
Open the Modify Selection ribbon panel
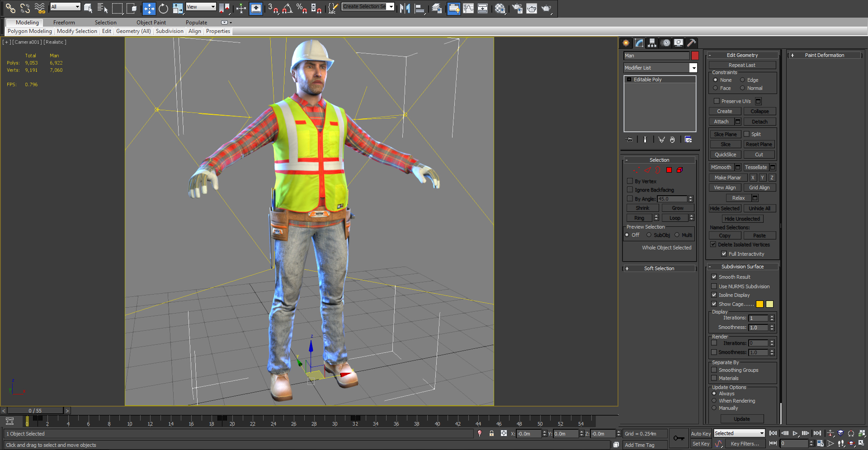tap(77, 31)
